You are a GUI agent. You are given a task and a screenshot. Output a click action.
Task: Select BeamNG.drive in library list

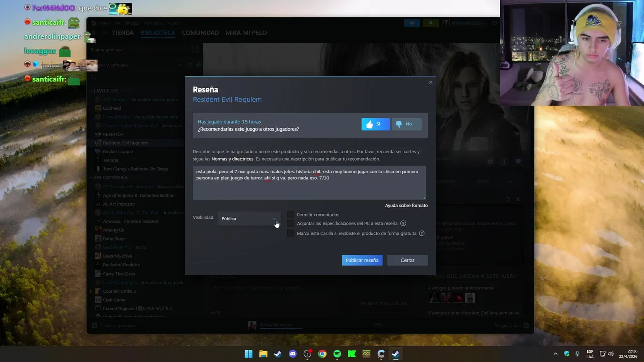click(117, 256)
